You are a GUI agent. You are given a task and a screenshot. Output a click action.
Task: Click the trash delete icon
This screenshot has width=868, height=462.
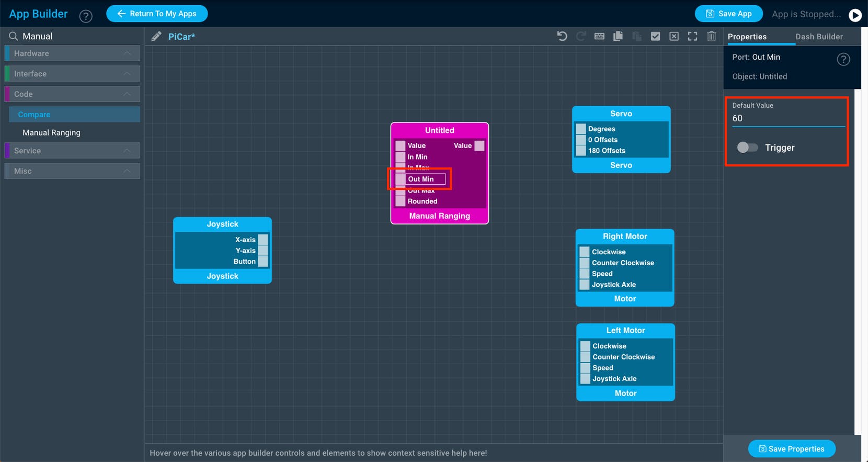(712, 36)
